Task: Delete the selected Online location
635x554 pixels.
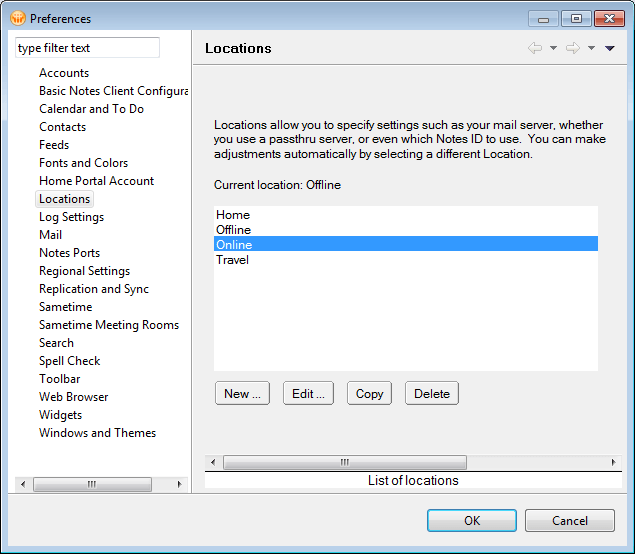Action: pos(432,393)
